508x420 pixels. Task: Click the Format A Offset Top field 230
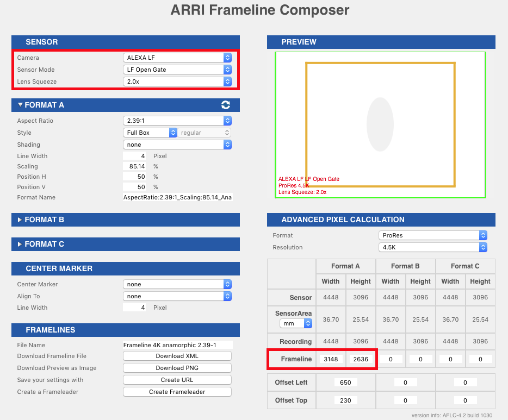coord(346,400)
